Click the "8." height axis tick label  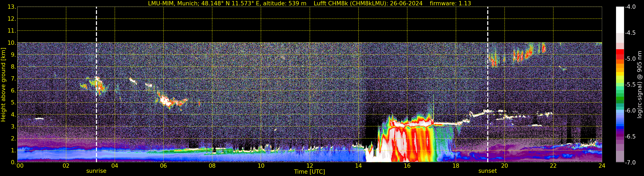click(13, 67)
